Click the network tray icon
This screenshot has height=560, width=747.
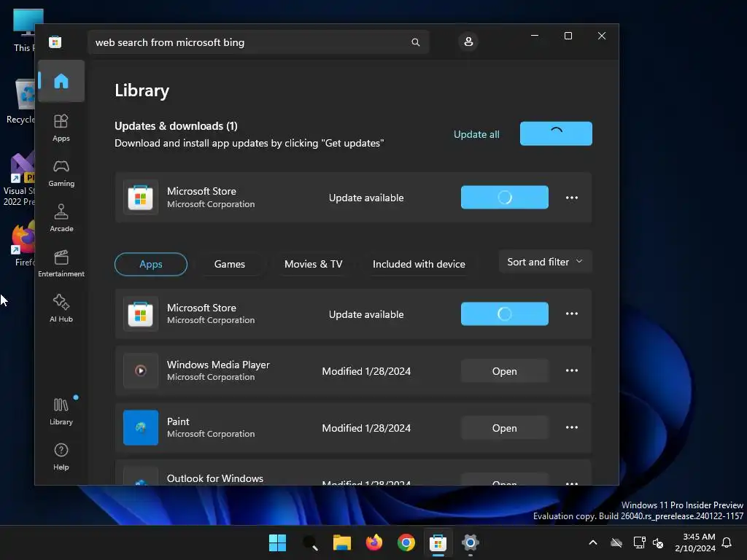(x=639, y=542)
